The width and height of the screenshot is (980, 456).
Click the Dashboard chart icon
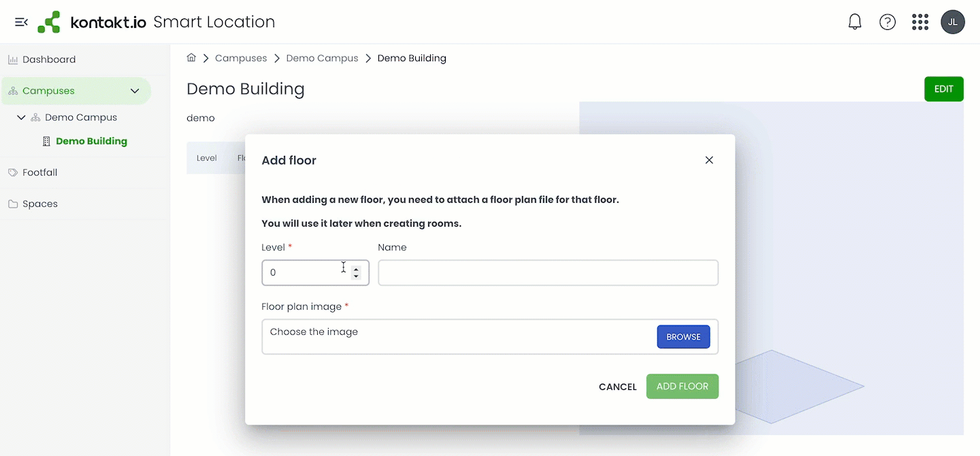[13, 59]
